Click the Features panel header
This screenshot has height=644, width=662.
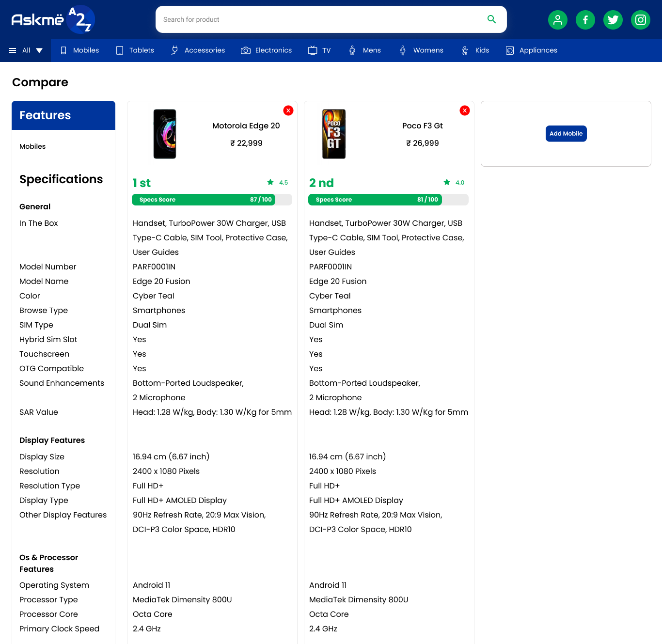click(x=63, y=115)
